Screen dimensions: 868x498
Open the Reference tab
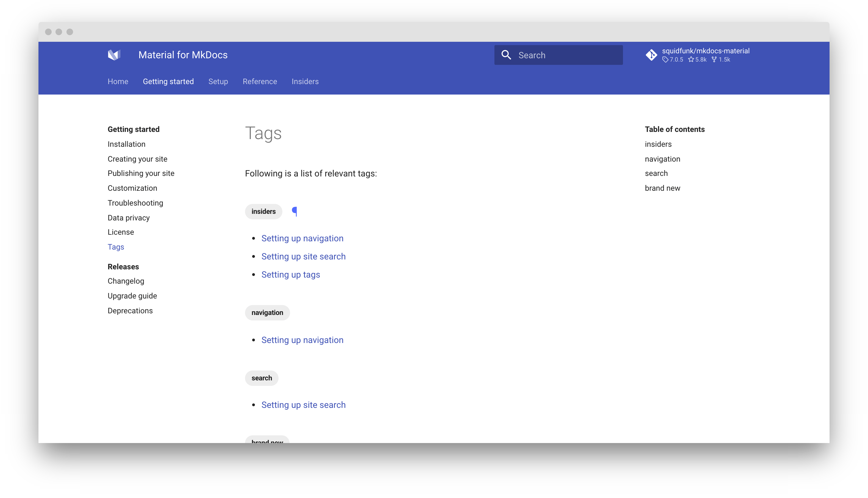260,81
